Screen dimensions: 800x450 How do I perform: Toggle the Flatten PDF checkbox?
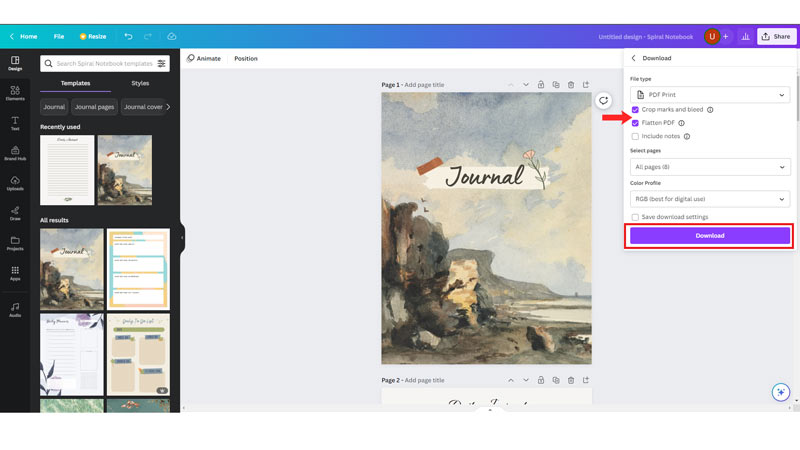click(635, 123)
